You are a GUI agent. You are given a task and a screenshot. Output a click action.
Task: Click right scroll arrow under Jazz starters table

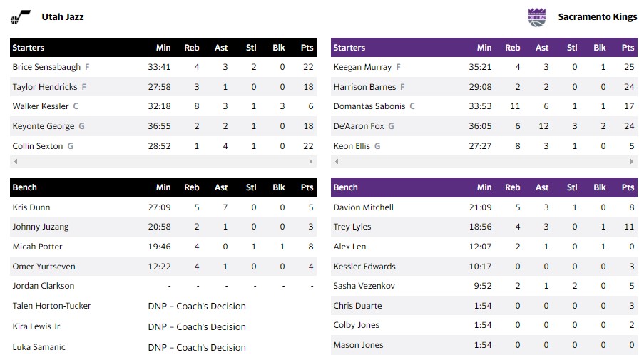[x=311, y=162]
